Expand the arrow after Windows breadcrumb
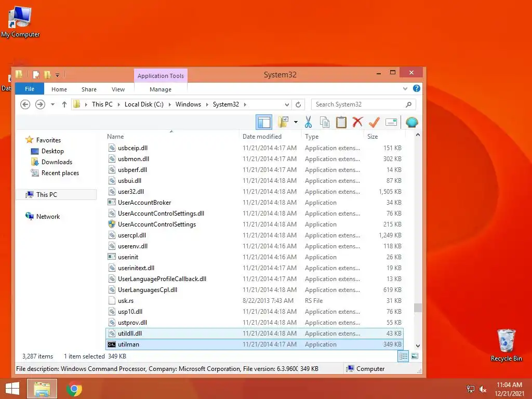This screenshot has height=399, width=532. (x=207, y=104)
